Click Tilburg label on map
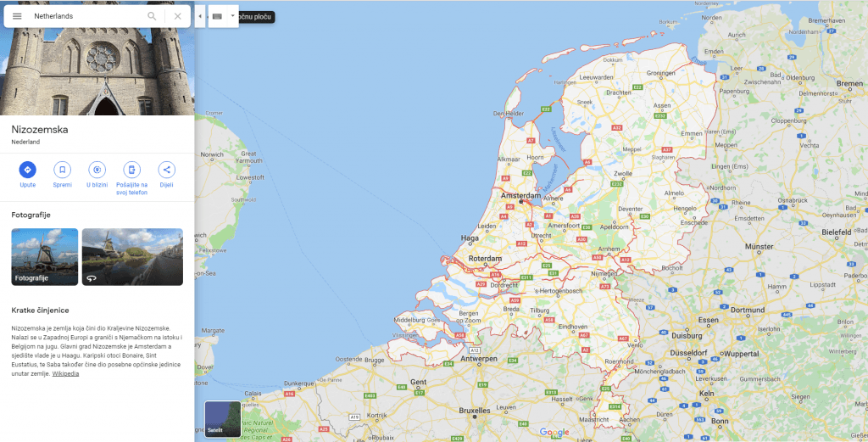Image resolution: width=868 pixels, height=442 pixels. [539, 311]
